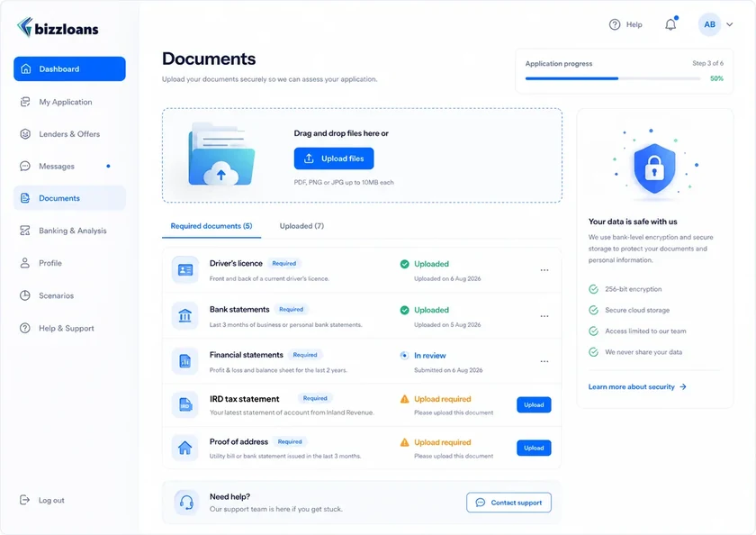Click the Proof of address house icon

pyautogui.click(x=185, y=448)
